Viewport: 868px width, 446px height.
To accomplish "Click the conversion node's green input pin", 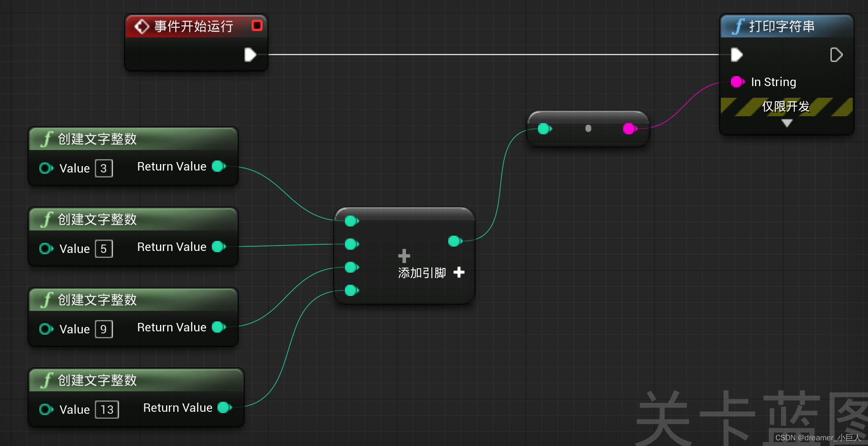I will click(x=544, y=129).
